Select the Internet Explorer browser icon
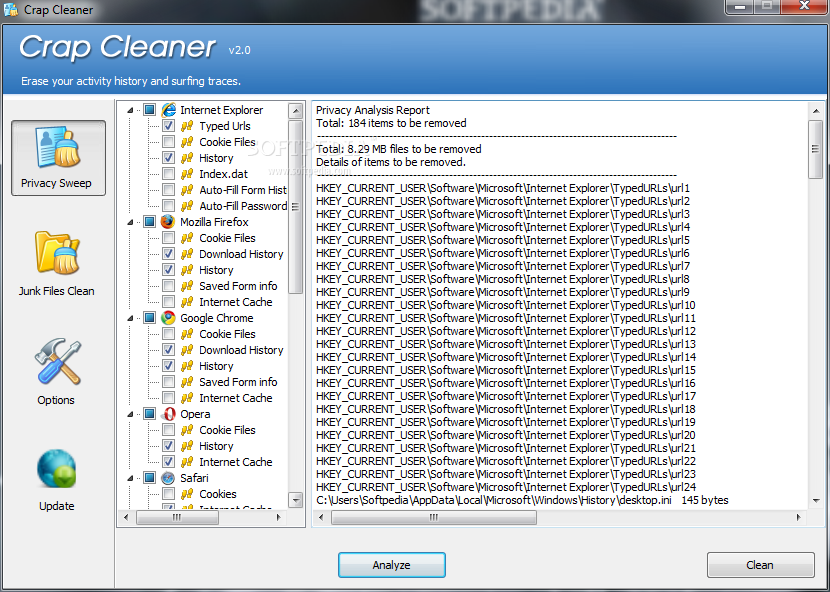This screenshot has width=830, height=592. click(168, 110)
